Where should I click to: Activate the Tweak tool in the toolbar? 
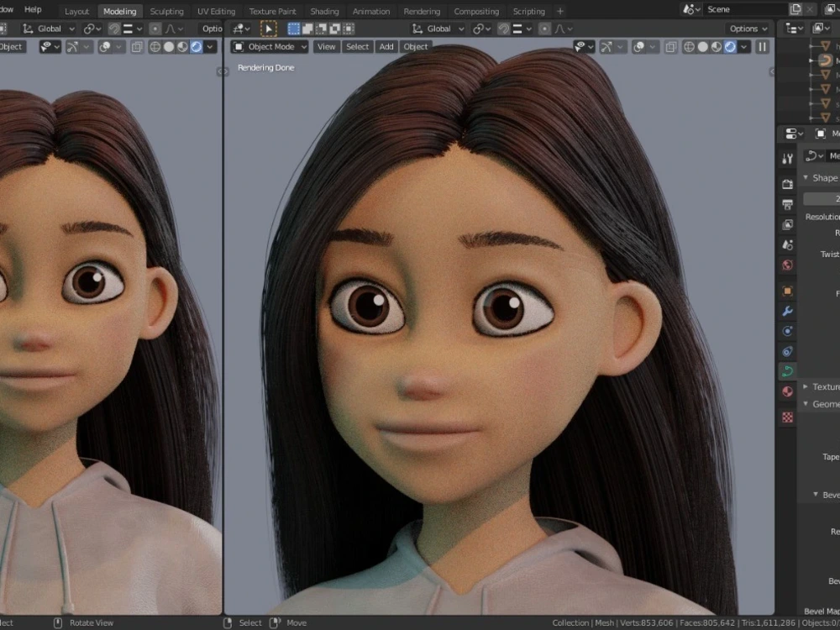pyautogui.click(x=267, y=28)
